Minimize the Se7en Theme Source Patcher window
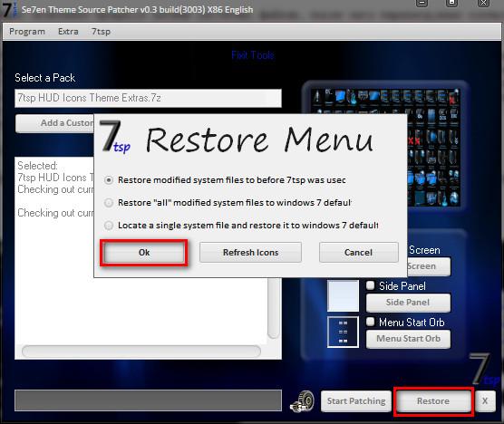504x424 pixels. click(x=422, y=4)
